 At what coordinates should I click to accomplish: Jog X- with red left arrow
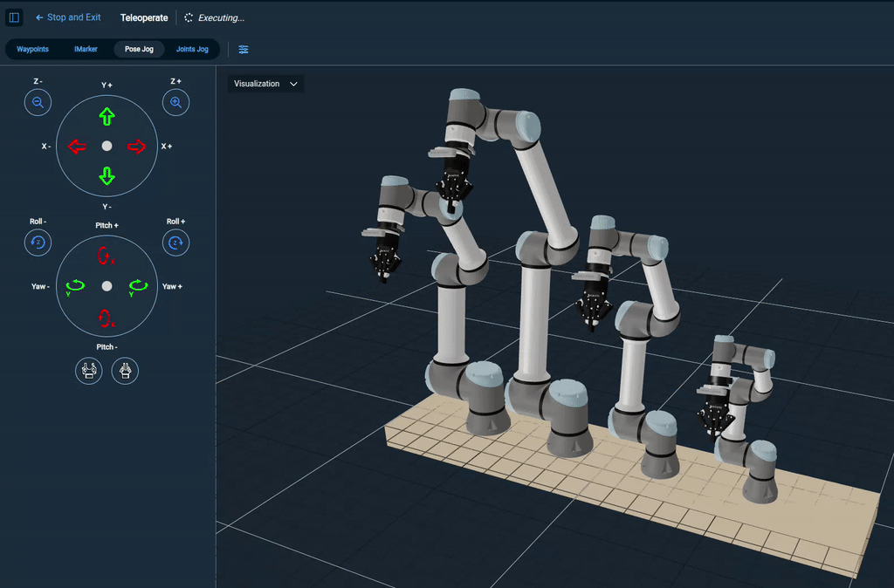point(77,147)
